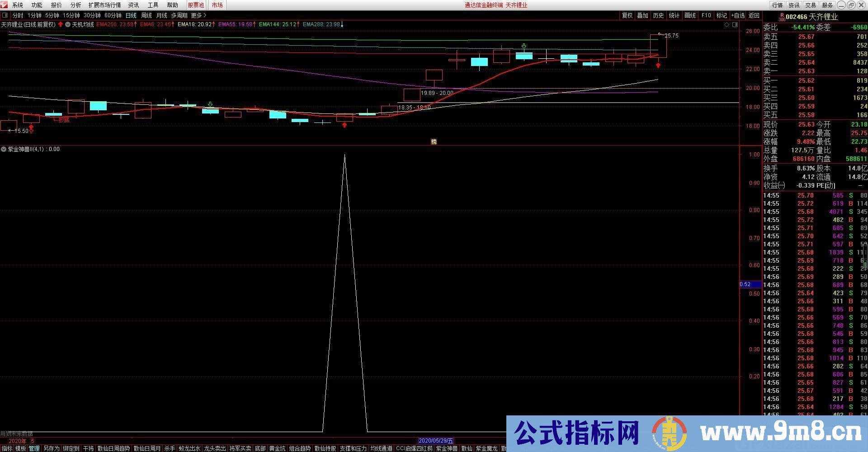
Task: Select the 龙头卖出 indicator tab at the bottom
Action: [215, 448]
